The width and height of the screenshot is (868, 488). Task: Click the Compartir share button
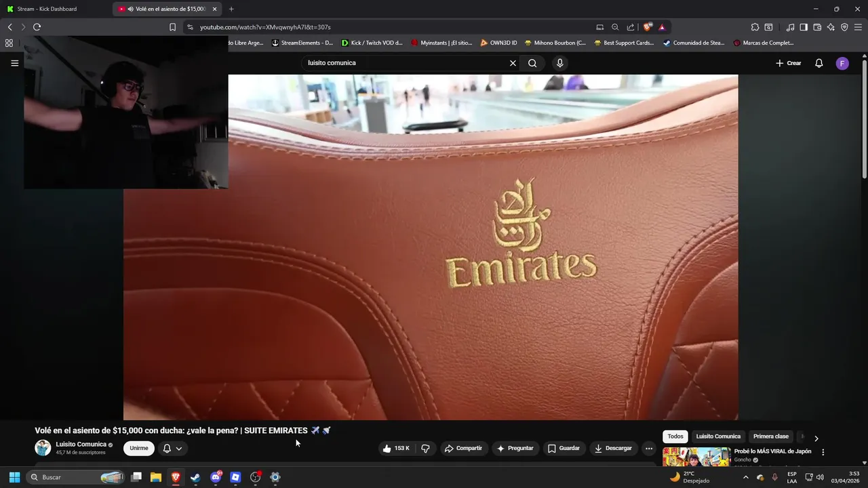pos(463,448)
